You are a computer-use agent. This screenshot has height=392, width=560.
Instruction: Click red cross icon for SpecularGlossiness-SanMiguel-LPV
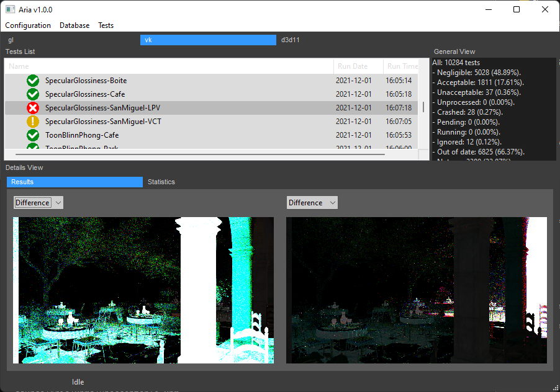coord(33,108)
